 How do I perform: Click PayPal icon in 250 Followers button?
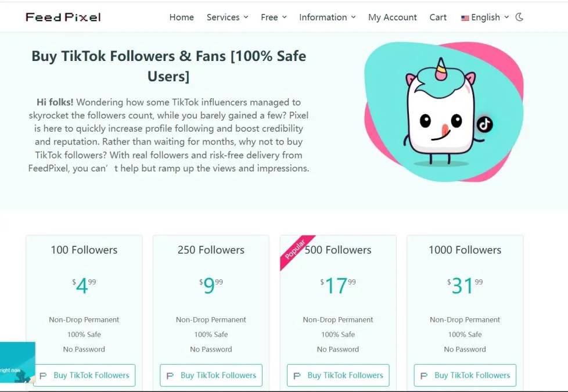coord(170,376)
